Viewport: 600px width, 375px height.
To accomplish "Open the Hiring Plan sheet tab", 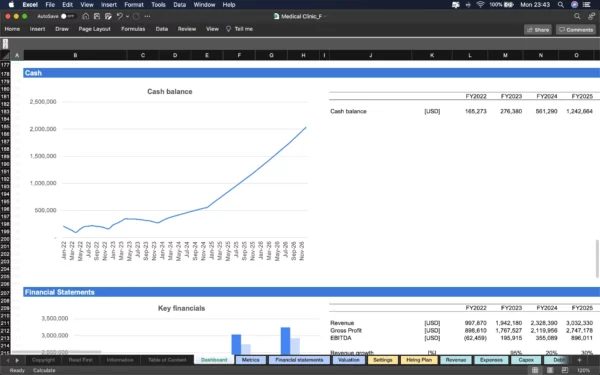I will (x=419, y=360).
